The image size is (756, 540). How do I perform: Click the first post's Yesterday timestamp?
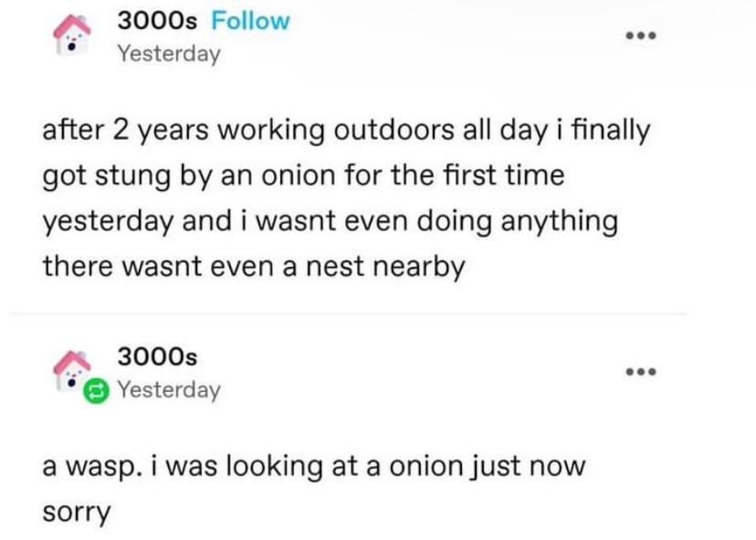(x=169, y=53)
